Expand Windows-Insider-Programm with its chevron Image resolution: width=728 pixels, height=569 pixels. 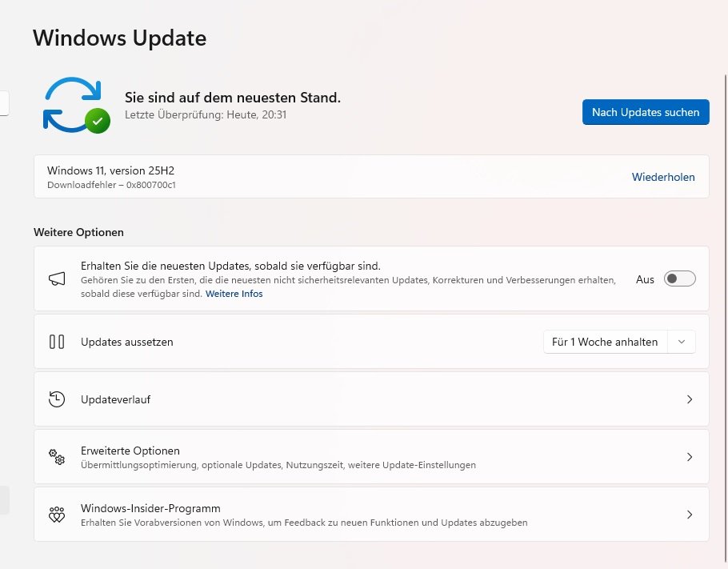pyautogui.click(x=690, y=515)
